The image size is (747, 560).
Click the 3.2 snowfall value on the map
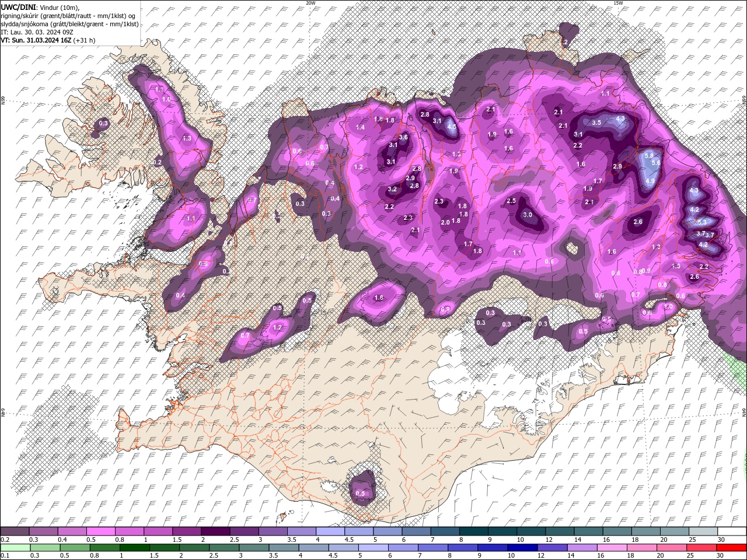point(392,189)
